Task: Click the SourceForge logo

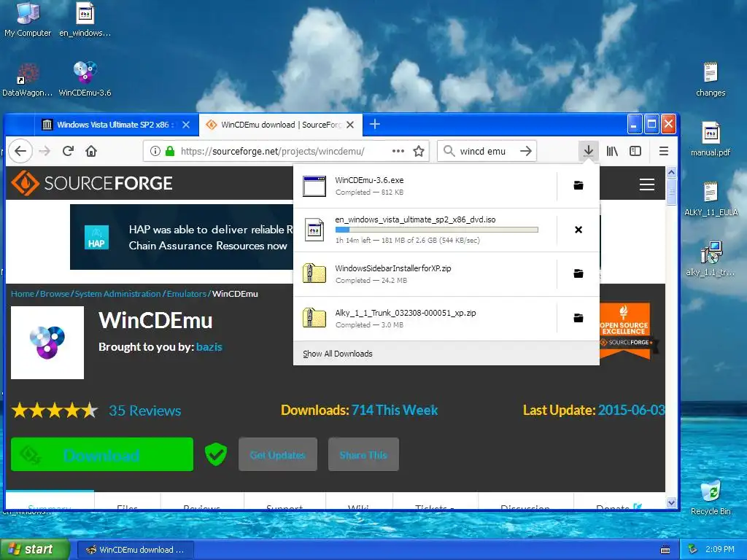Action: tap(91, 183)
